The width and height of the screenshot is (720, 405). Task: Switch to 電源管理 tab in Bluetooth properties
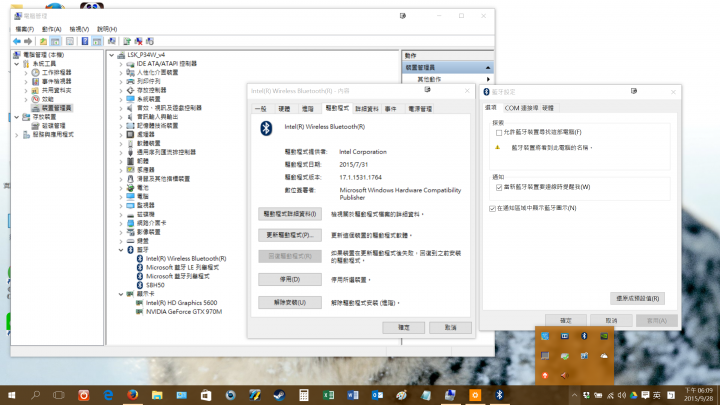[420, 109]
